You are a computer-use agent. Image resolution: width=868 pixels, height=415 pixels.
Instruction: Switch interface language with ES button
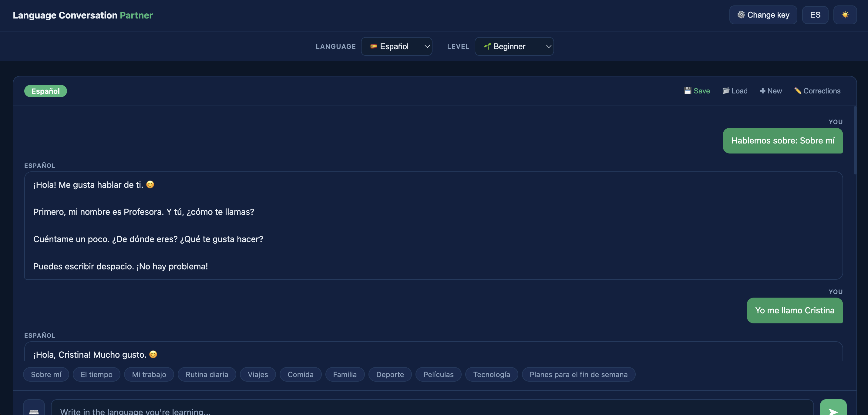[815, 15]
